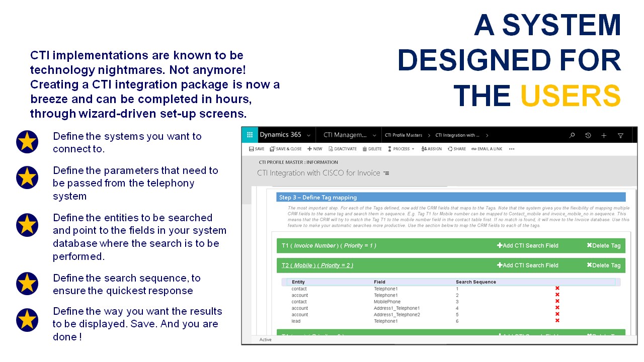
Task: Select MobilePhone field cell
Action: coord(387,302)
